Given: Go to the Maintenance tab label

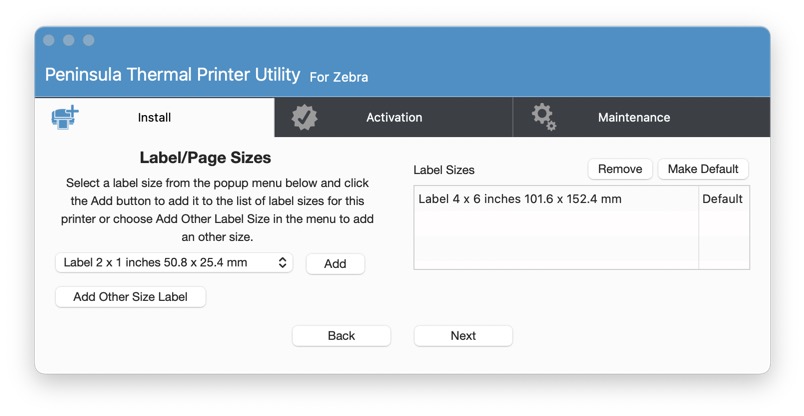Looking at the screenshot, I should click(x=634, y=118).
